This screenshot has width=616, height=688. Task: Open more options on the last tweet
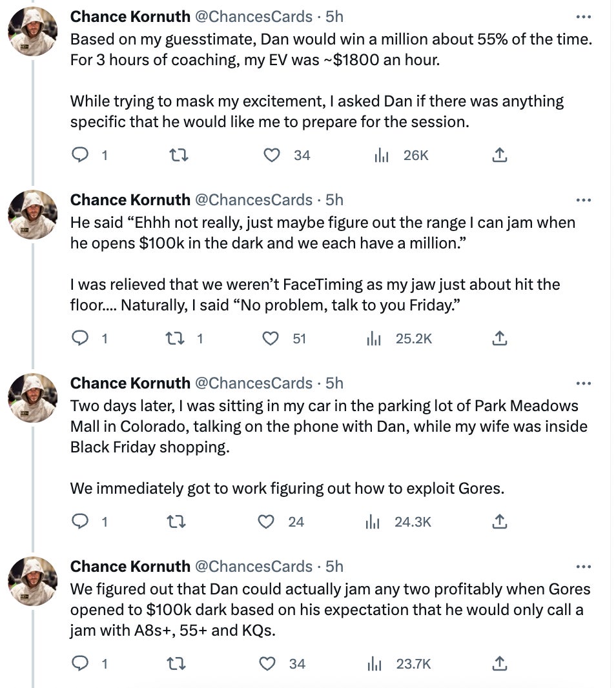point(583,567)
